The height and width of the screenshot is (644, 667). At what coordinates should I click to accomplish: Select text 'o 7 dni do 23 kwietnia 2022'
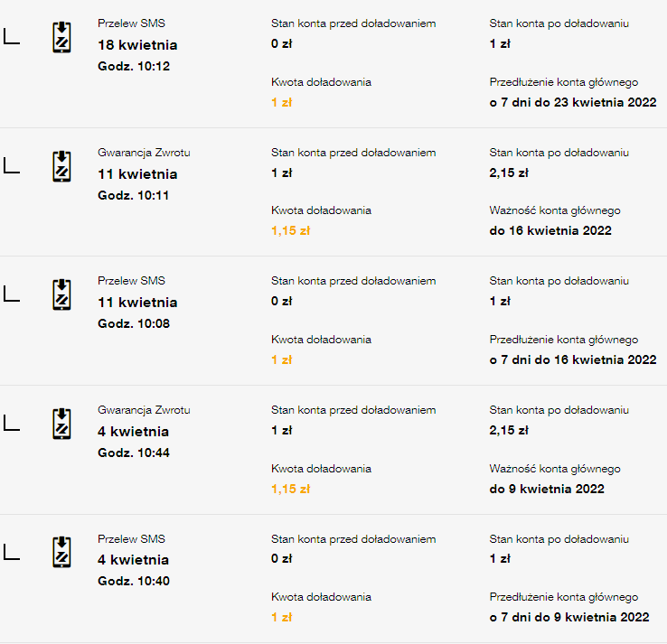(x=572, y=102)
